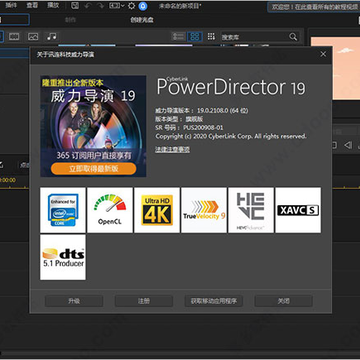
Task: Filter media library by music note icon
Action: click(x=52, y=36)
